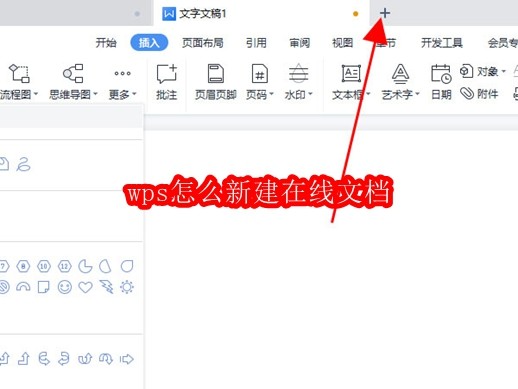This screenshot has width=518, height=389.
Task: Select the lightning bolt shape
Action: tap(106, 287)
